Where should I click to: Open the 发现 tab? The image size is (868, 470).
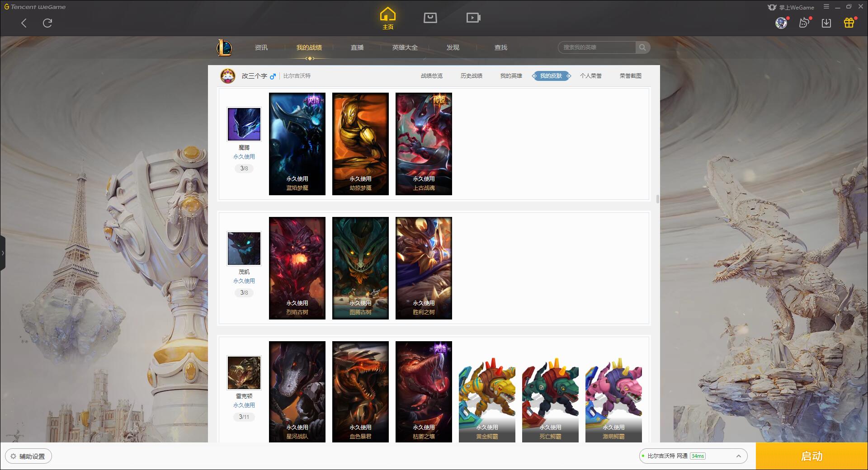[x=453, y=47]
